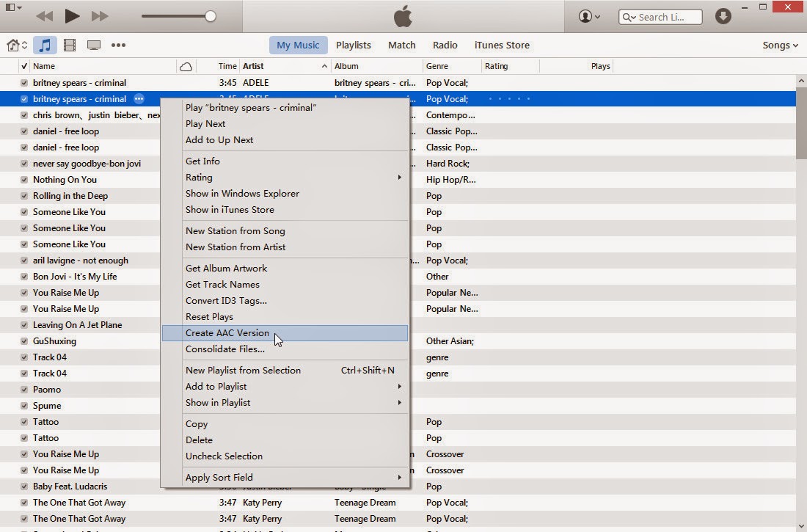Switch to the Match tab
The image size is (807, 532).
[402, 45]
